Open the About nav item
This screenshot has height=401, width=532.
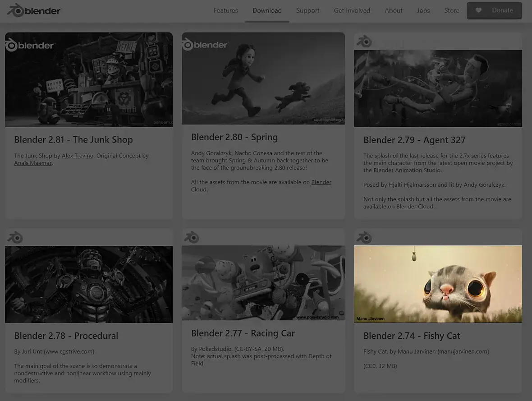(394, 10)
